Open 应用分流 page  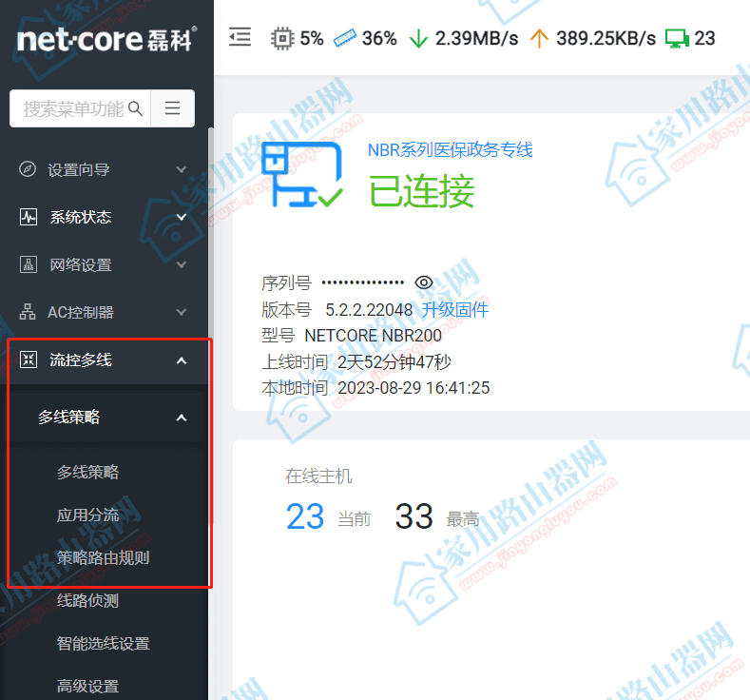pos(88,515)
